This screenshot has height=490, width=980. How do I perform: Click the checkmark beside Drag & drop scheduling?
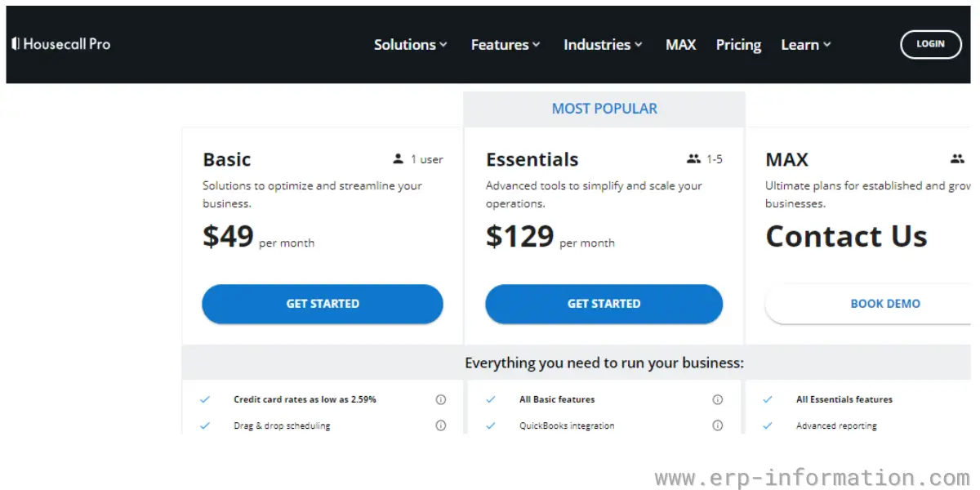(x=205, y=425)
